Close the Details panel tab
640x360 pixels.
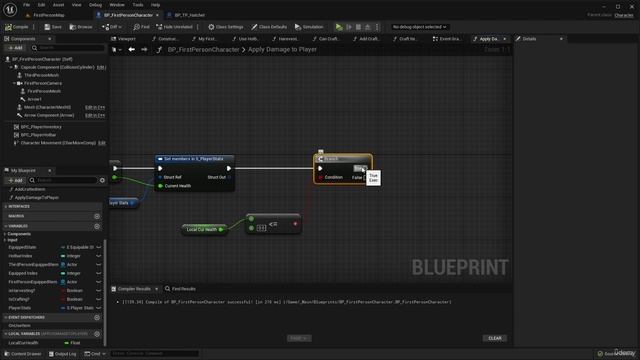coord(561,39)
